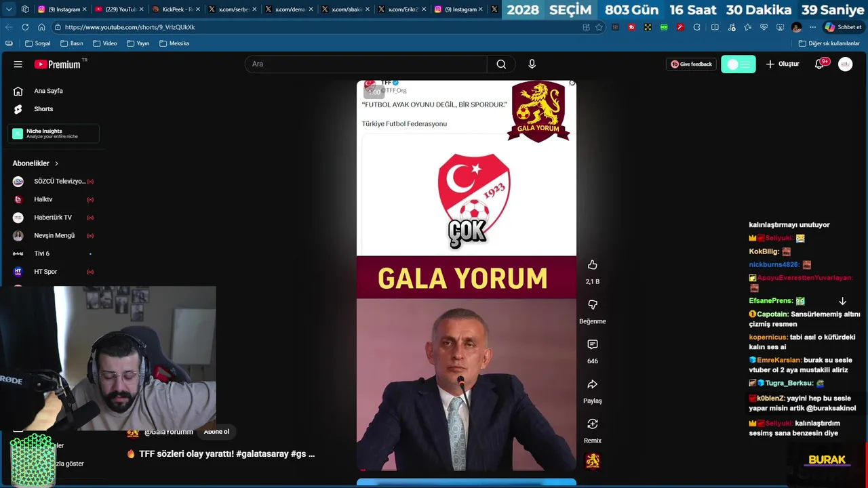Go to the browser home page
This screenshot has width=868, height=488.
pyautogui.click(x=41, y=27)
